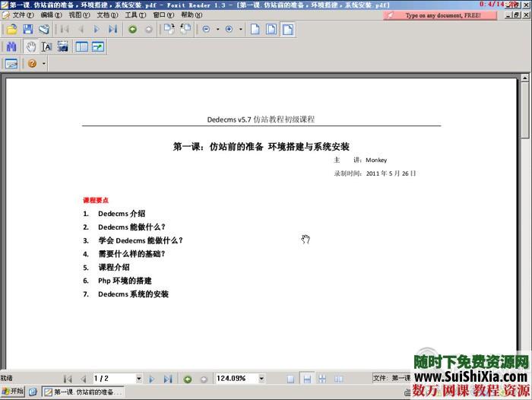Viewport: 532px width, 400px height.
Task: Rotate page counterclockwise icon
Action: [x=185, y=30]
